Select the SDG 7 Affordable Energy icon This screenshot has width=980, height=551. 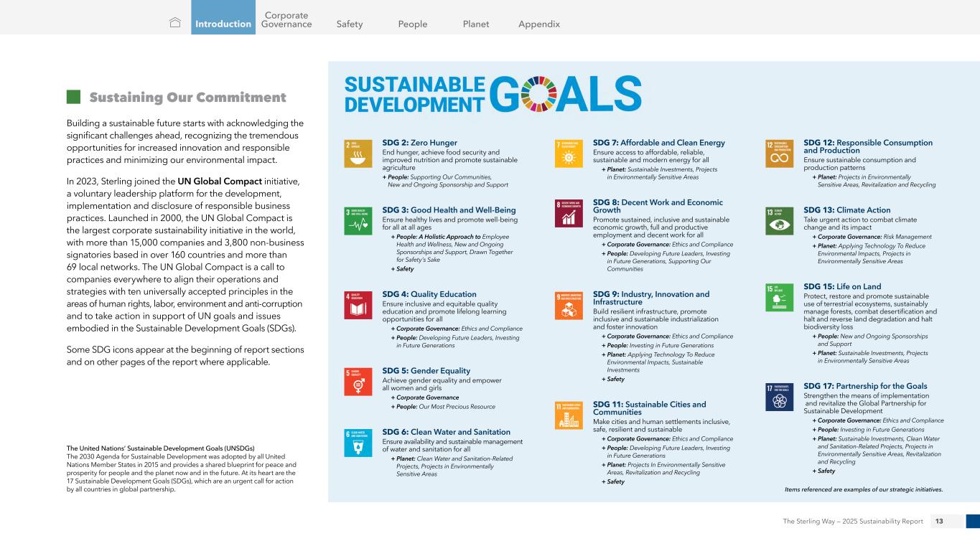click(569, 154)
